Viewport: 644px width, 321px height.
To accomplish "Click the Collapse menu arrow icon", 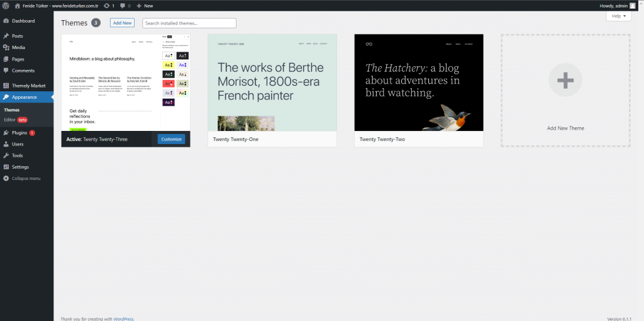I will (x=6, y=179).
